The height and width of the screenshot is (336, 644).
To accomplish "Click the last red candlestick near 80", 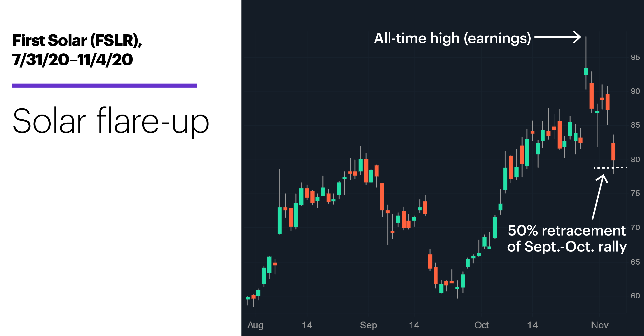I will tap(613, 152).
